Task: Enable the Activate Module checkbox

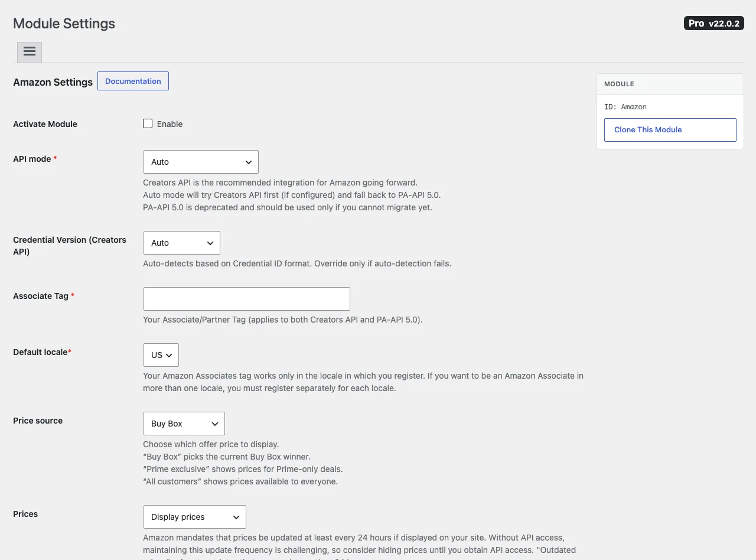Action: tap(148, 123)
